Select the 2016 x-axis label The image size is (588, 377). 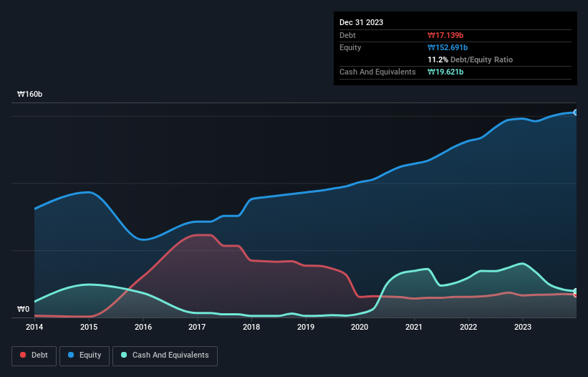[143, 327]
